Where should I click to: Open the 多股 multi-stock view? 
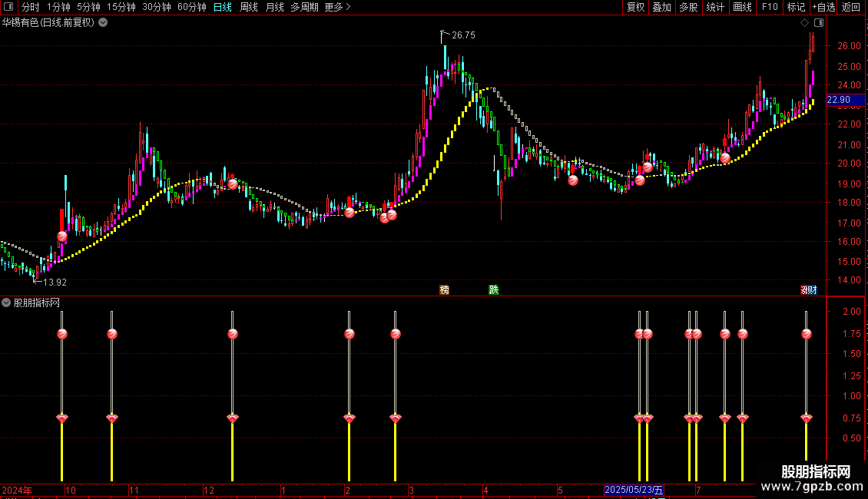(688, 7)
